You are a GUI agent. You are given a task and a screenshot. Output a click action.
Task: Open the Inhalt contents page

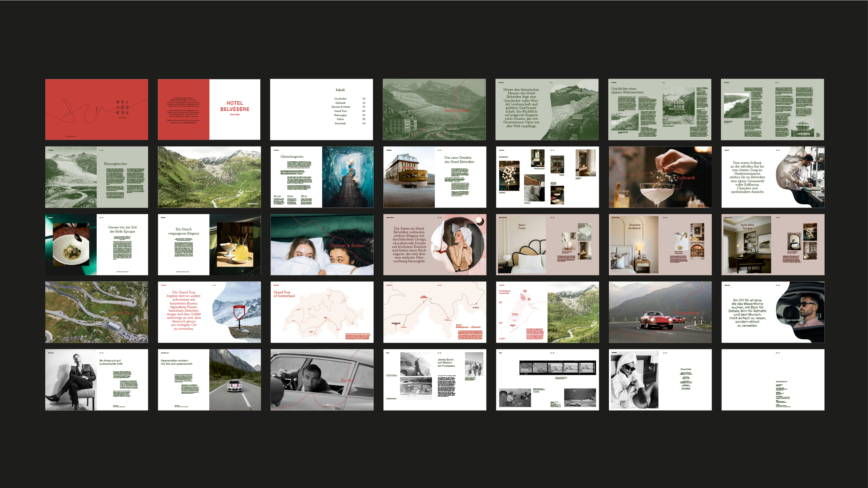pos(321,109)
